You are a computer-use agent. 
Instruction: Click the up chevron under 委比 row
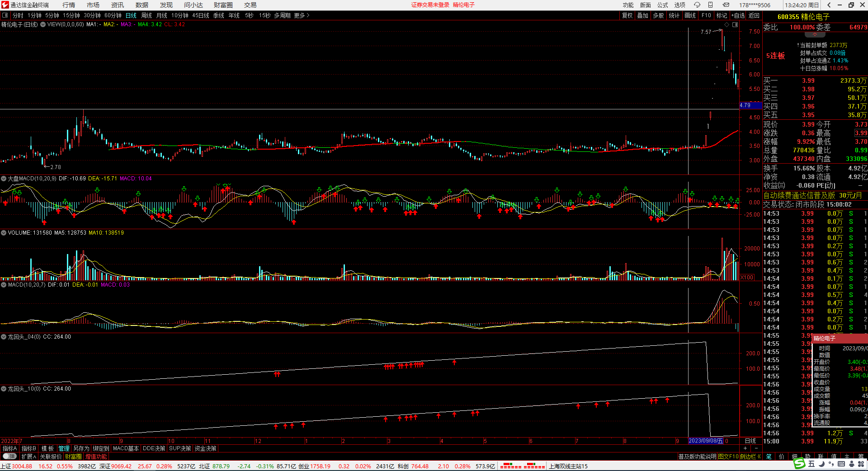pos(815,34)
